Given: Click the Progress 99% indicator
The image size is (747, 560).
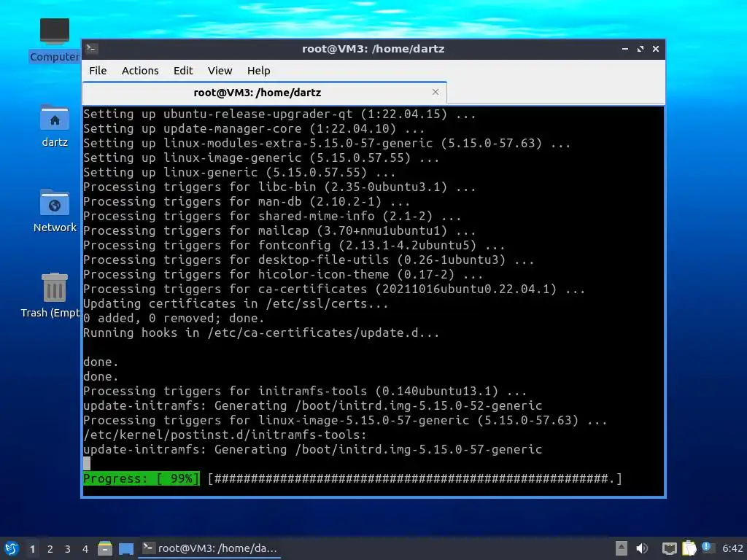Looking at the screenshot, I should (141, 478).
